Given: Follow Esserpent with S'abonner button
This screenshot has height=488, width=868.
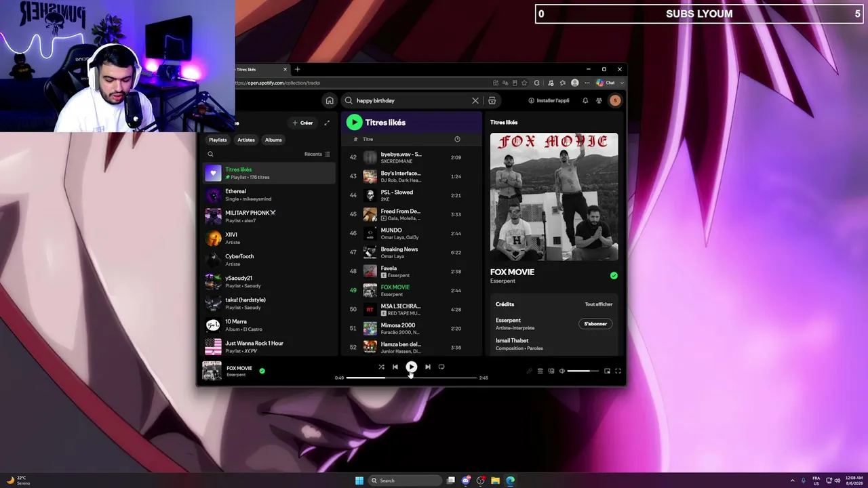Looking at the screenshot, I should coord(595,323).
